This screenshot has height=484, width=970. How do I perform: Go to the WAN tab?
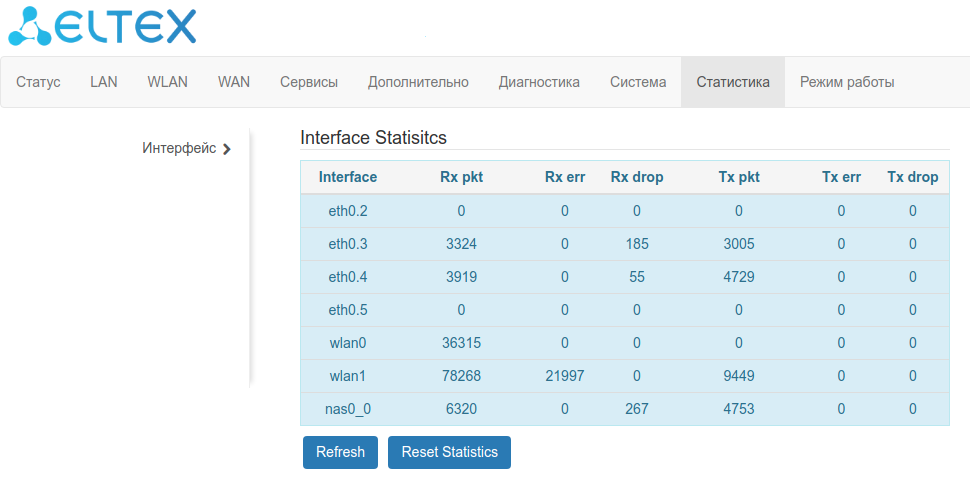(x=234, y=82)
